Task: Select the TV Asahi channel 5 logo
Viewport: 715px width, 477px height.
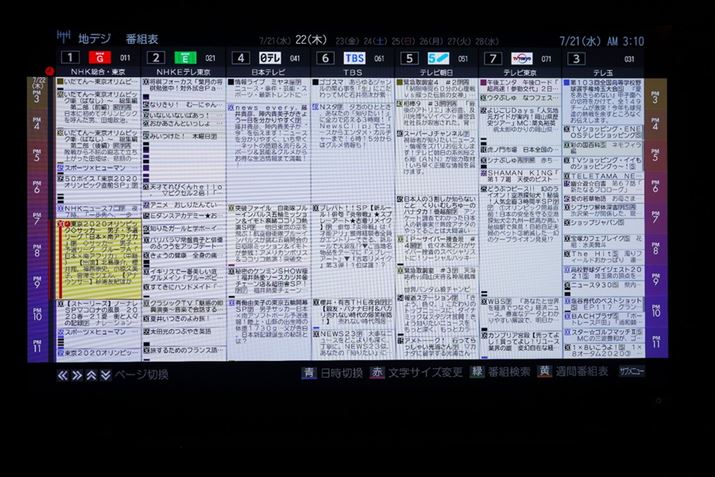Action: pos(437,58)
